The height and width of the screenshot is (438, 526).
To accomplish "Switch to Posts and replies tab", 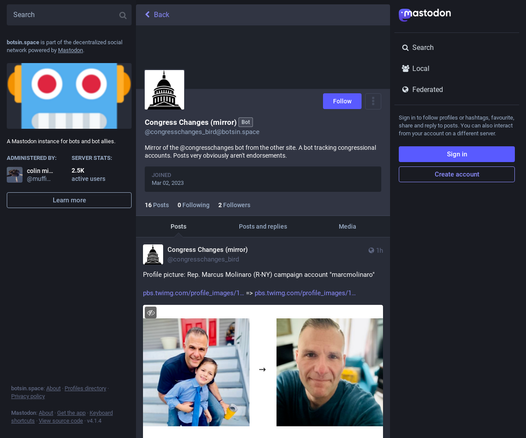I will tap(263, 226).
